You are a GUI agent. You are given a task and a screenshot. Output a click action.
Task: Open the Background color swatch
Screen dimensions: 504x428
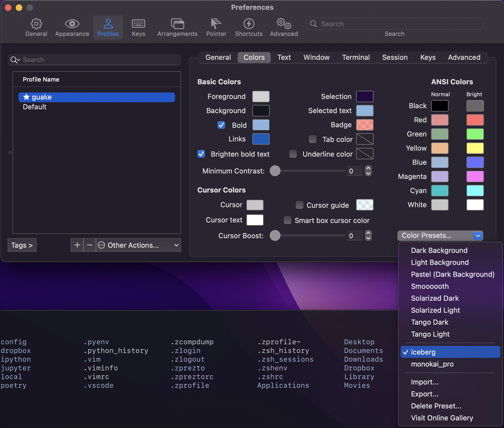(260, 110)
